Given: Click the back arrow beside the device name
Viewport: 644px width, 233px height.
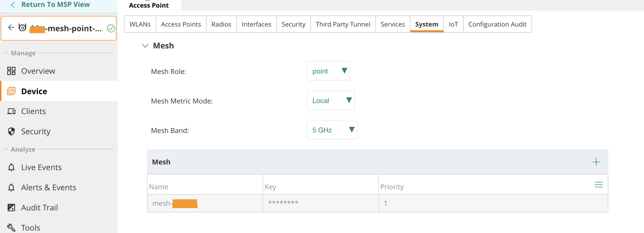Looking at the screenshot, I should click(11, 28).
